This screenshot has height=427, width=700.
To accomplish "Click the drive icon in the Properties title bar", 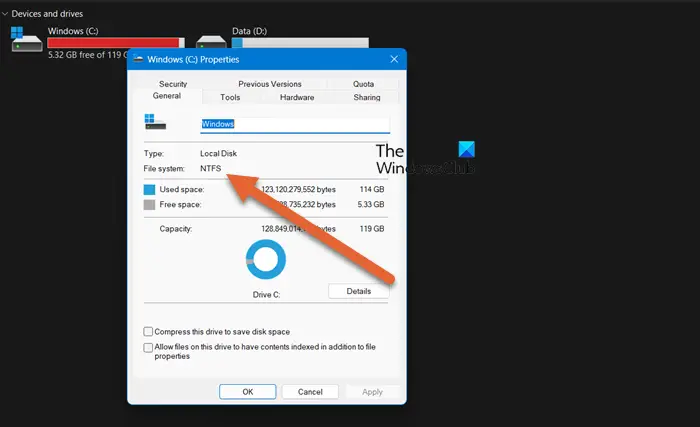I will click(138, 59).
